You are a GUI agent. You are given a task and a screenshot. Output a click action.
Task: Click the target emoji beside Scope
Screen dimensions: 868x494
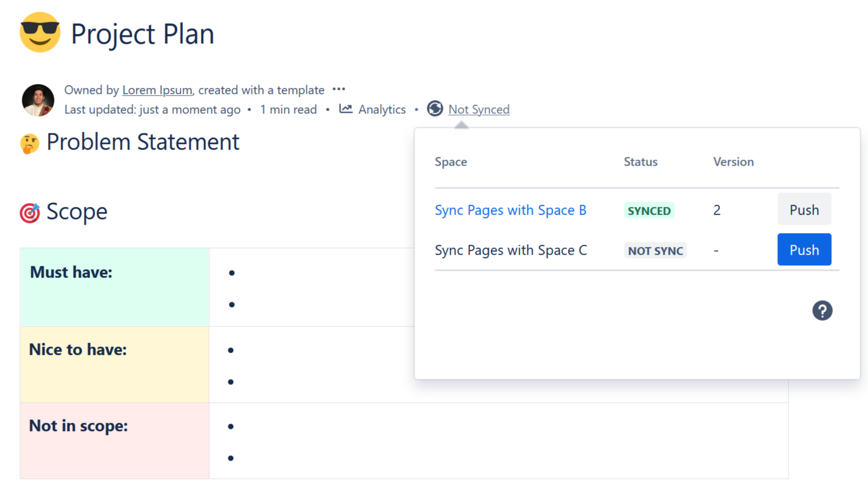[29, 213]
